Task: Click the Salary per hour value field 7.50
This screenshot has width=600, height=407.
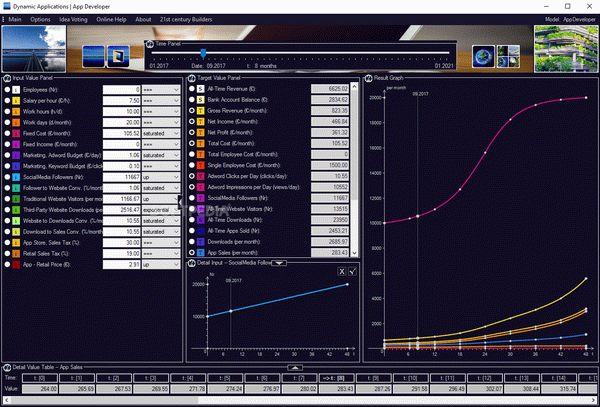Action: 122,101
